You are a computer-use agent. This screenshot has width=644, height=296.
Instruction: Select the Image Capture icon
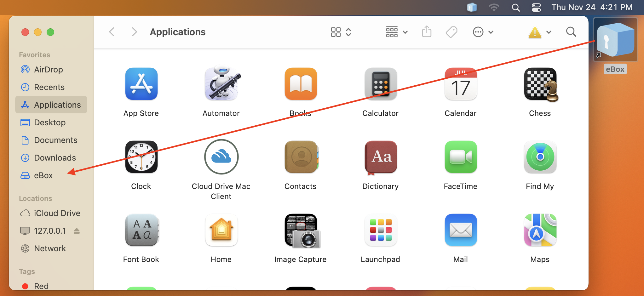302,231
